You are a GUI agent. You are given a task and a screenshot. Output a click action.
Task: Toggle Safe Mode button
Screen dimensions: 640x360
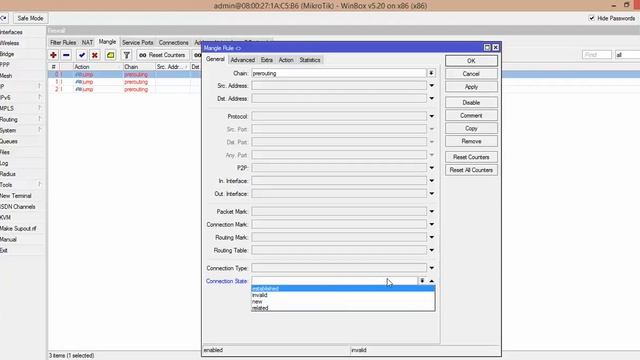pyautogui.click(x=30, y=18)
